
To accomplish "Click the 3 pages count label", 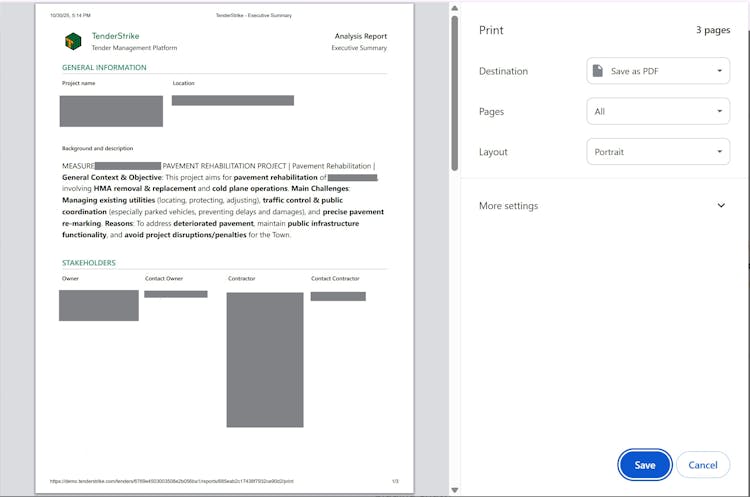I will [712, 30].
